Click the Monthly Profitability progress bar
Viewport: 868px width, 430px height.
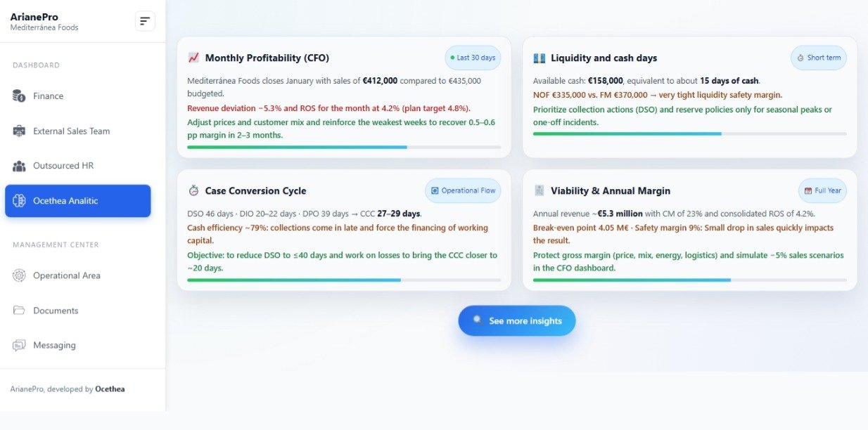(x=344, y=147)
